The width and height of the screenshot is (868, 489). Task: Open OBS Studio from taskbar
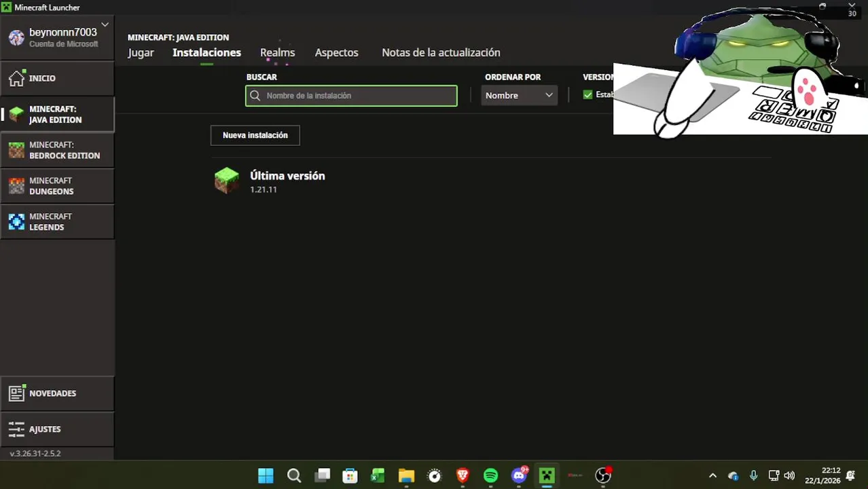603,475
